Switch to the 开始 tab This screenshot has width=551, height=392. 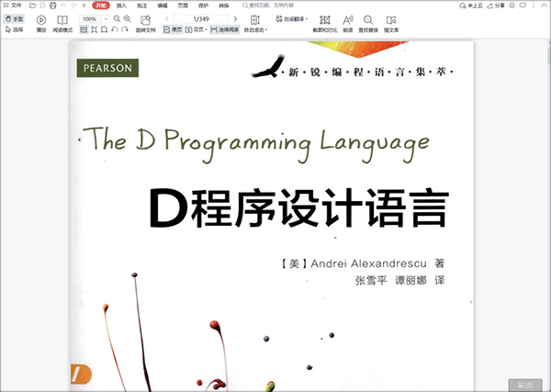101,6
